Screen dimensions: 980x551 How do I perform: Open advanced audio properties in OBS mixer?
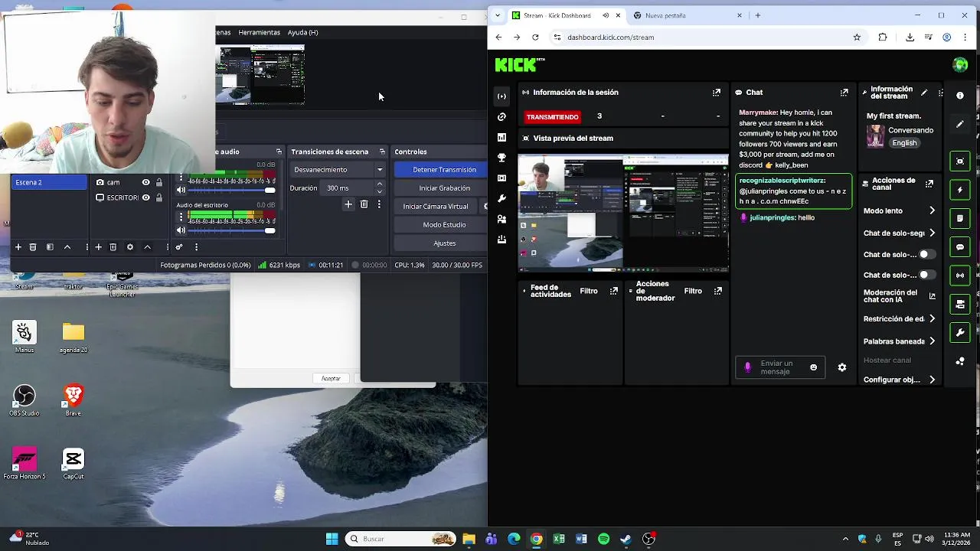tap(179, 247)
